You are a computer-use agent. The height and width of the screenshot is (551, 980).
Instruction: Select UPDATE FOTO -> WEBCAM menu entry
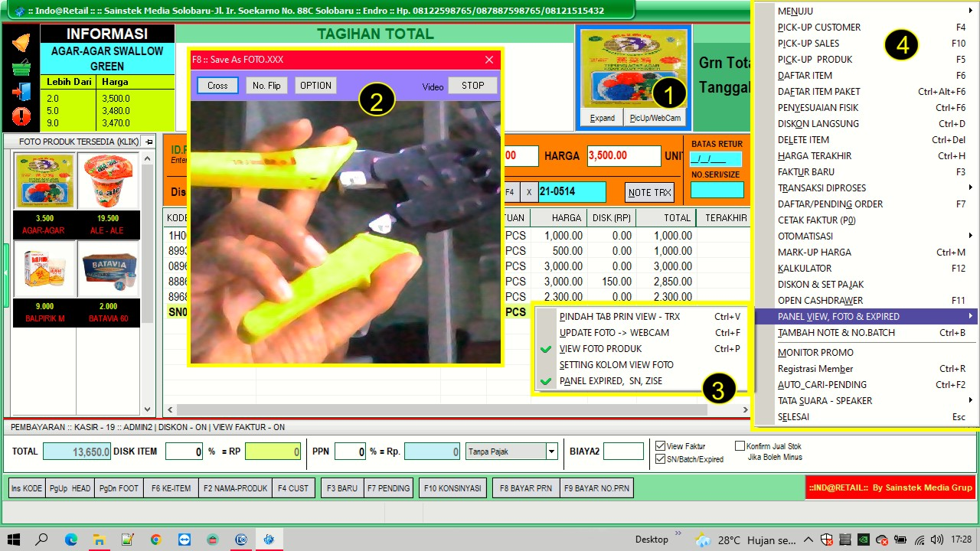point(614,333)
